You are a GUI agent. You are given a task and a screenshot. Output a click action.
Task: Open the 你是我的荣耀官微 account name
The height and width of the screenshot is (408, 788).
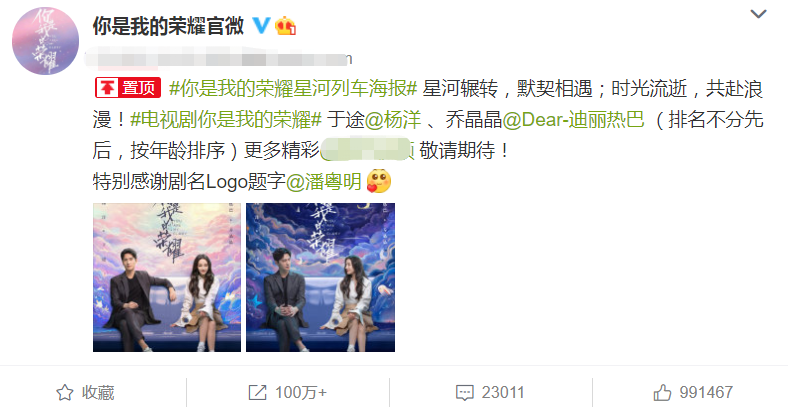[x=168, y=26]
